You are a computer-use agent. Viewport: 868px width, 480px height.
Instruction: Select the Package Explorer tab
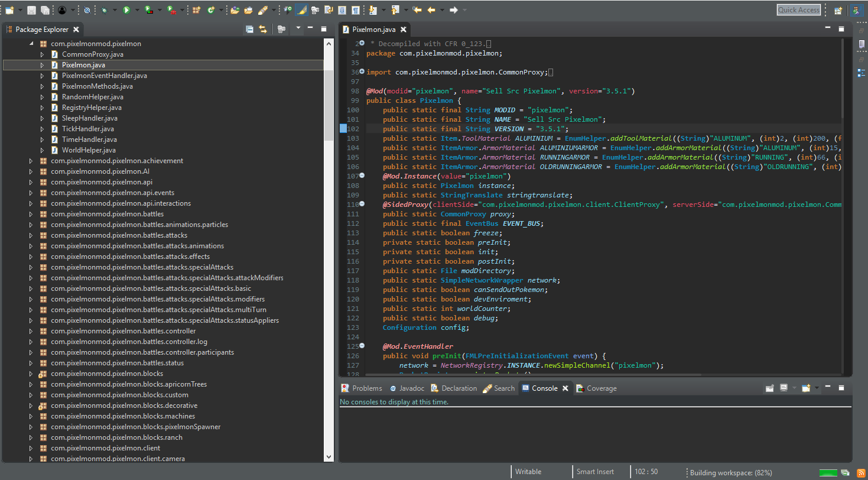click(x=41, y=29)
